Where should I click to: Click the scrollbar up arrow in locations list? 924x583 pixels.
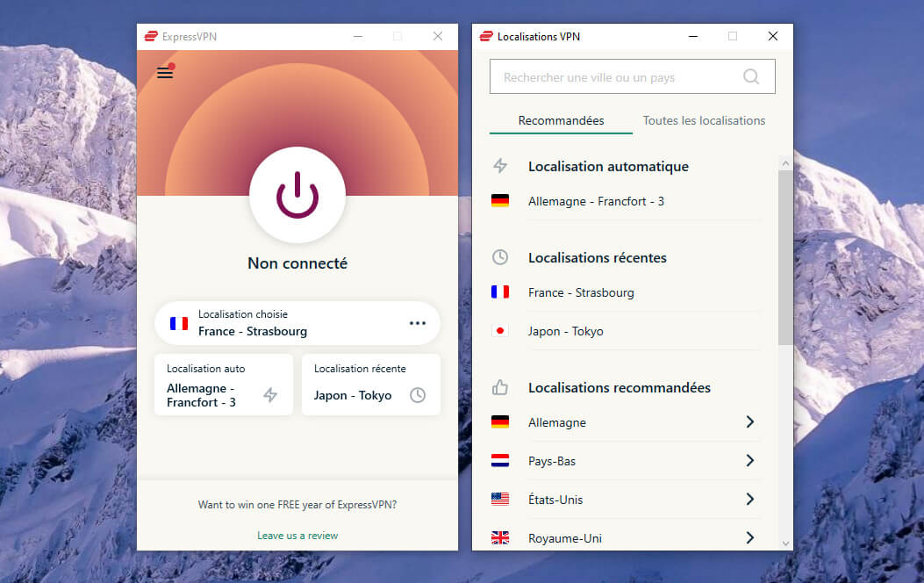pyautogui.click(x=785, y=162)
